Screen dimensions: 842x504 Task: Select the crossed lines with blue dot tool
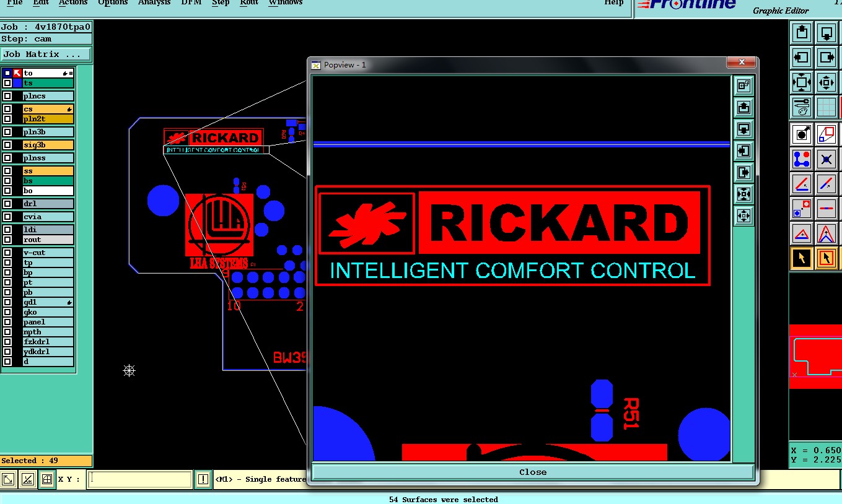tap(826, 159)
